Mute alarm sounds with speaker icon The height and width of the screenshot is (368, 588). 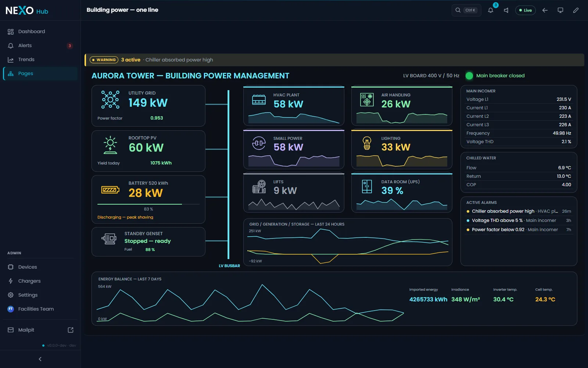pos(506,10)
